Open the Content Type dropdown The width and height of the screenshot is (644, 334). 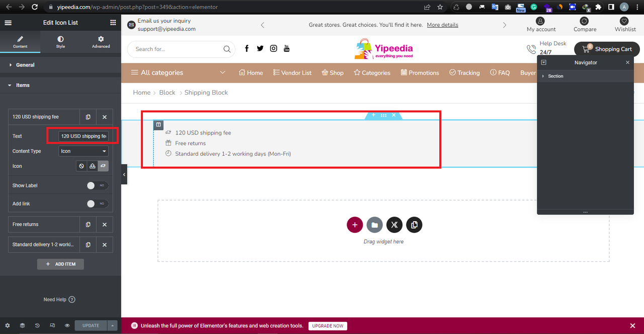click(84, 151)
